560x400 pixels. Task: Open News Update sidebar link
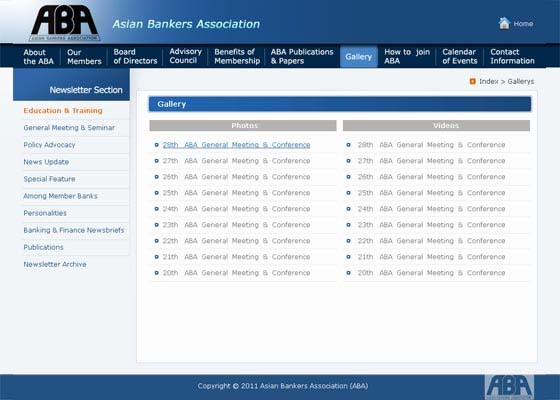click(46, 162)
